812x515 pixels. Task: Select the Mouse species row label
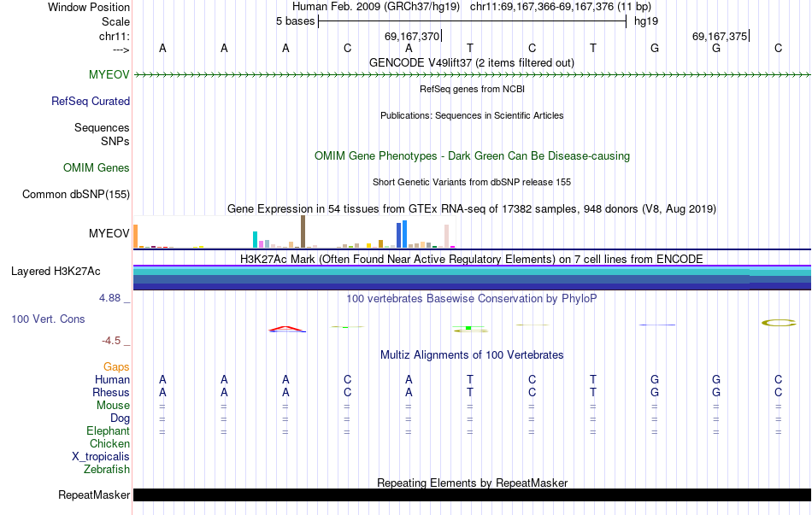[x=113, y=406]
